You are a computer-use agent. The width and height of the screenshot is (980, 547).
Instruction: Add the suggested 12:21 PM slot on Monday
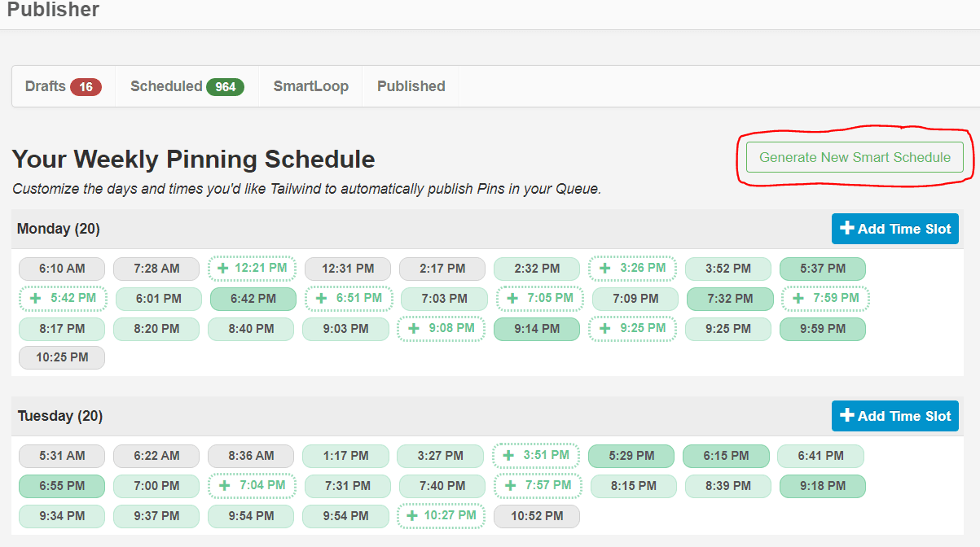[251, 268]
